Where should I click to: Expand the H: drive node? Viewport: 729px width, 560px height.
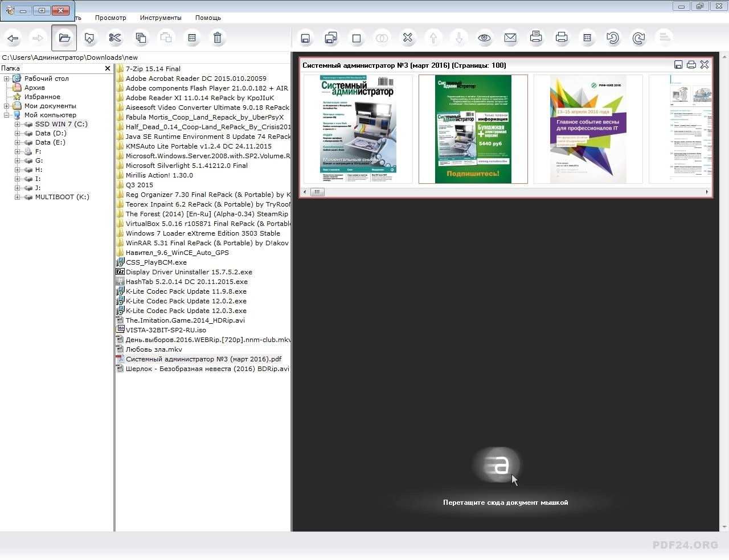(x=17, y=170)
